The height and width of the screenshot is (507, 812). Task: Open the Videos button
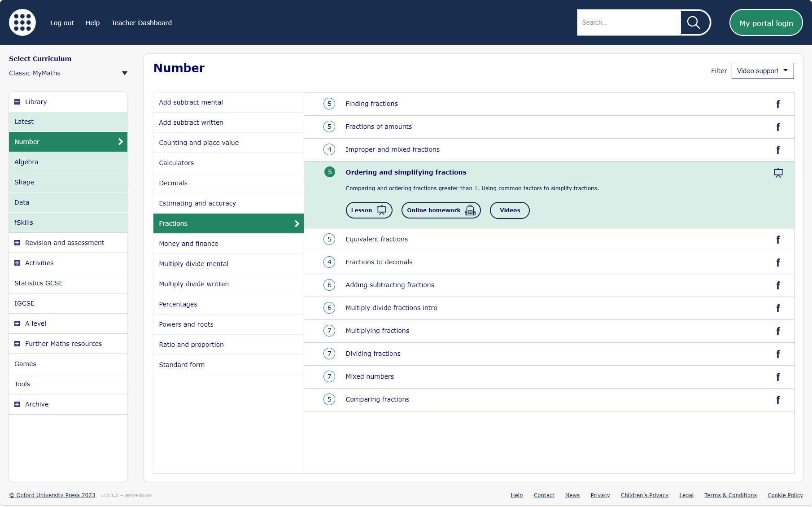pyautogui.click(x=510, y=210)
